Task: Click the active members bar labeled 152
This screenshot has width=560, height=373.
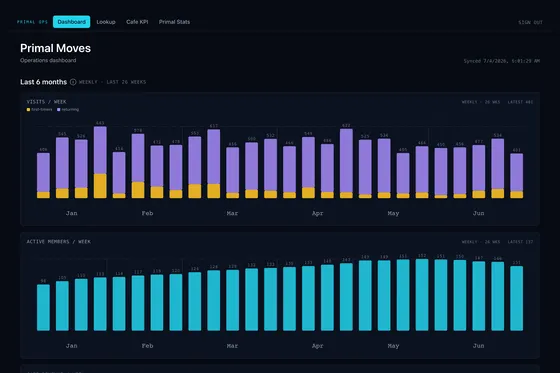Action: pos(422,295)
